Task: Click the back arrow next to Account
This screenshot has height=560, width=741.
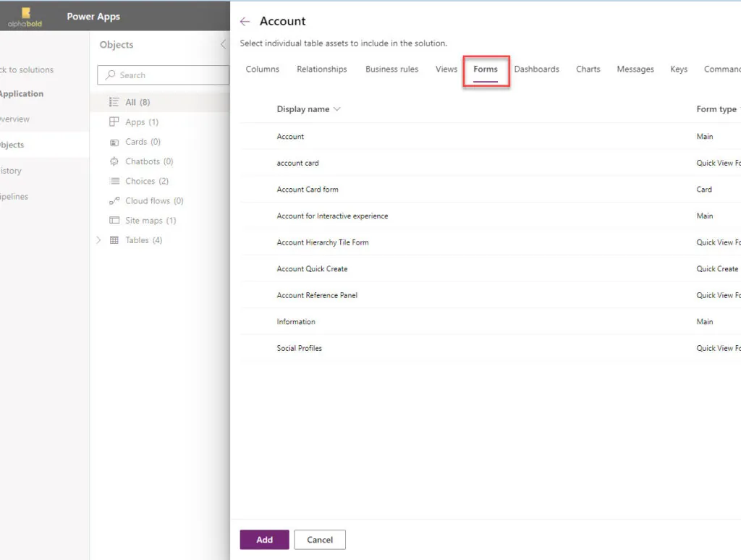Action: coord(245,21)
